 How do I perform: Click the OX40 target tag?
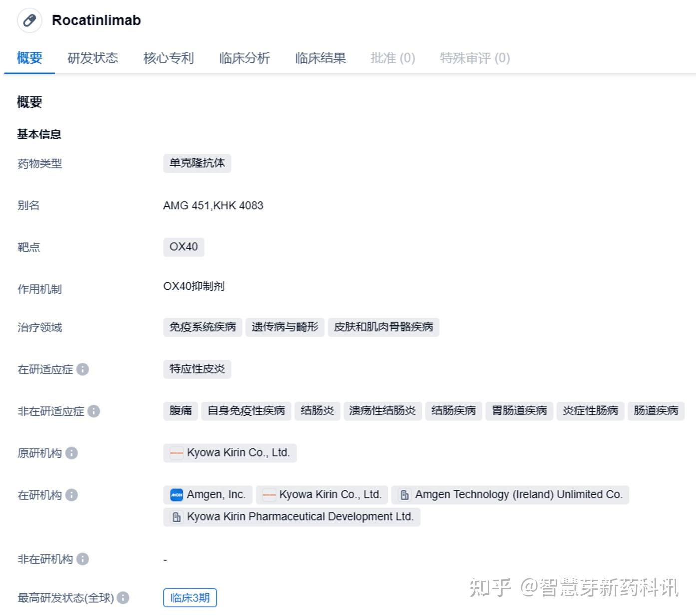[183, 247]
